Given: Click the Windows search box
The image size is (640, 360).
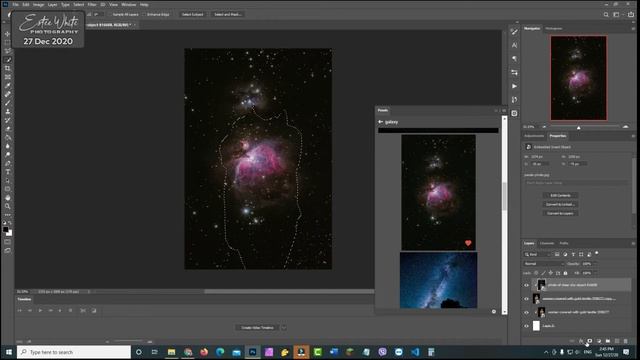Looking at the screenshot, I should click(x=74, y=352).
